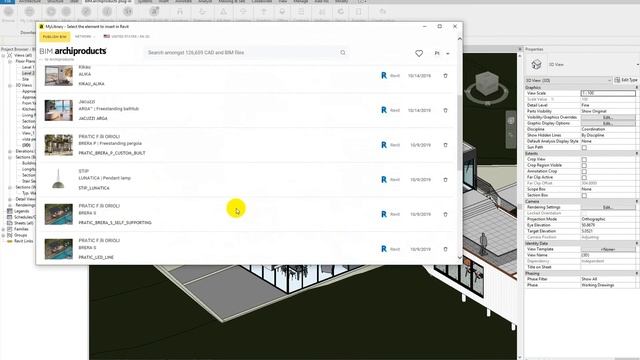Click the Revit icon on the BRERA S self-supporting row
The image size is (640, 360).
(384, 214)
